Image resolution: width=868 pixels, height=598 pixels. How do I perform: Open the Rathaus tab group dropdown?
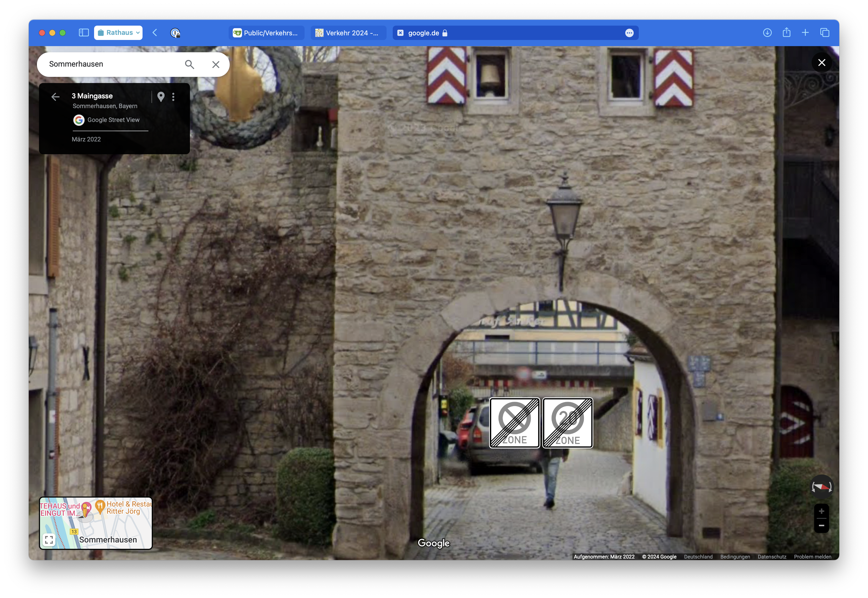click(x=118, y=33)
